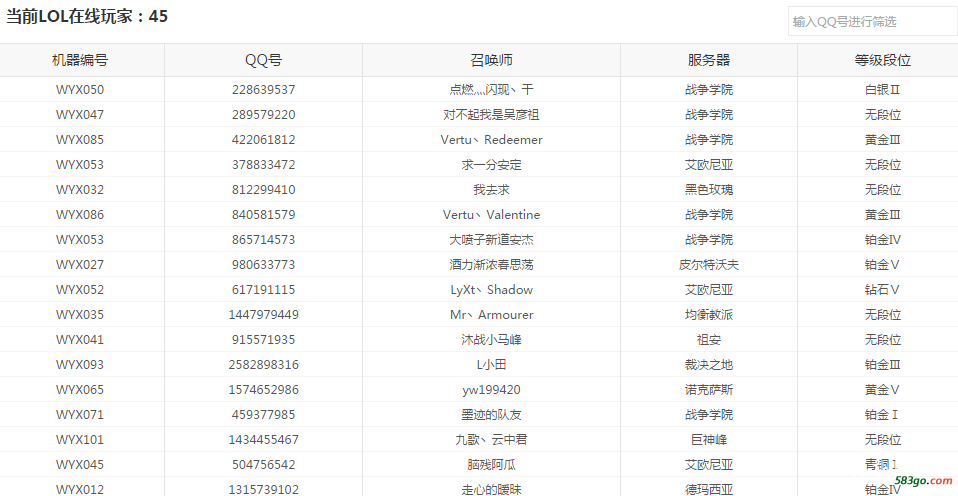Select rank 黄金V

[x=883, y=390]
